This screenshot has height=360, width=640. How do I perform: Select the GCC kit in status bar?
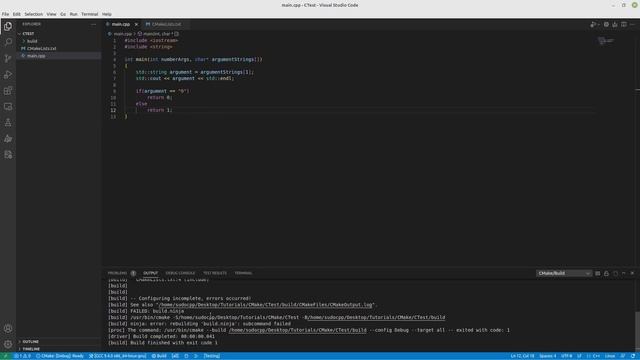tap(118, 356)
